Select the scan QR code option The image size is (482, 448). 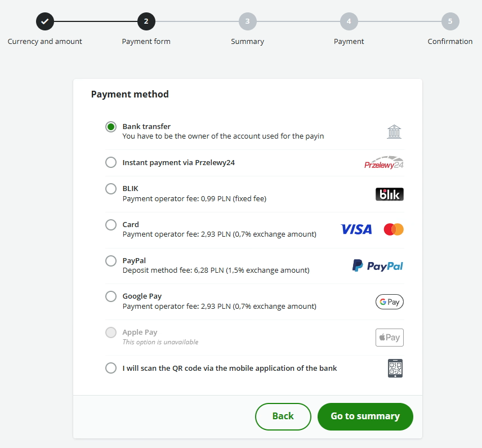pyautogui.click(x=111, y=368)
